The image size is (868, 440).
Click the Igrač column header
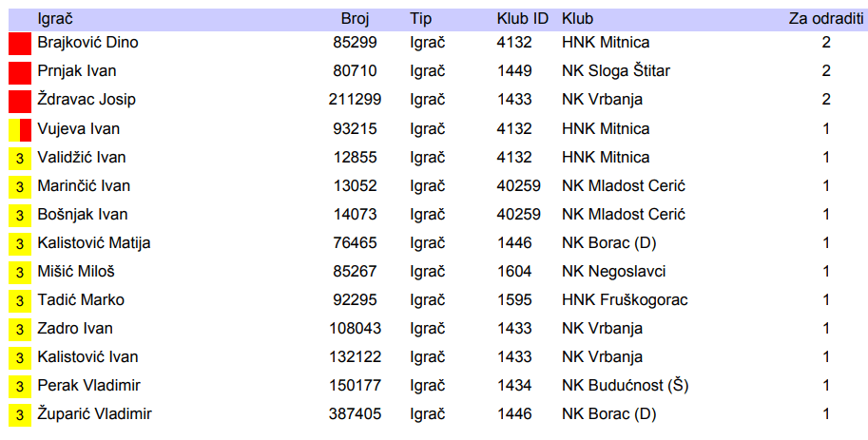tap(54, 19)
